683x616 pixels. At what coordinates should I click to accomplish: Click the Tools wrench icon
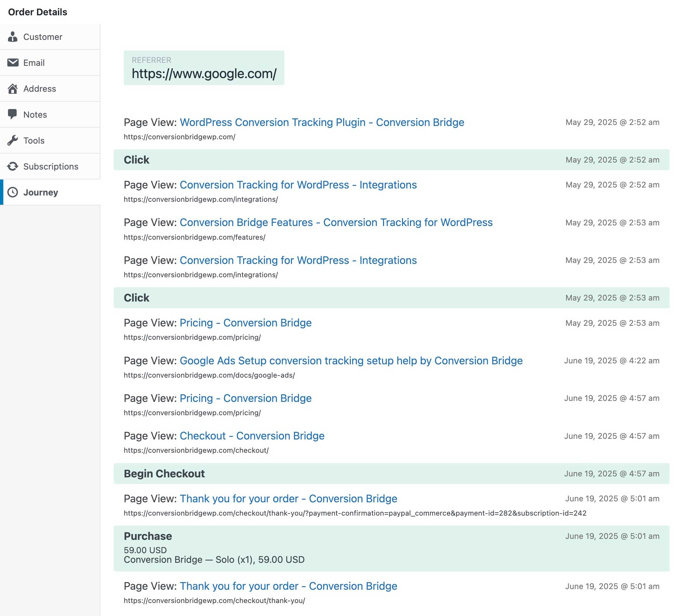click(x=13, y=141)
